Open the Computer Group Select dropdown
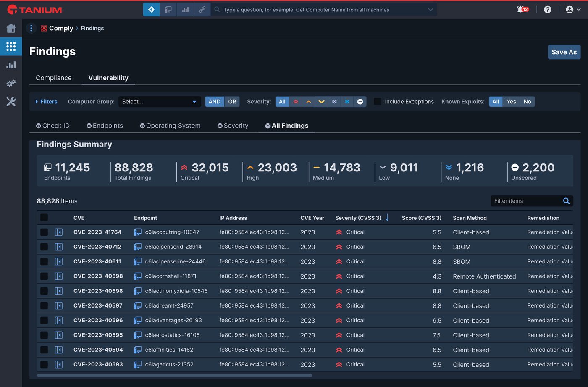 160,102
